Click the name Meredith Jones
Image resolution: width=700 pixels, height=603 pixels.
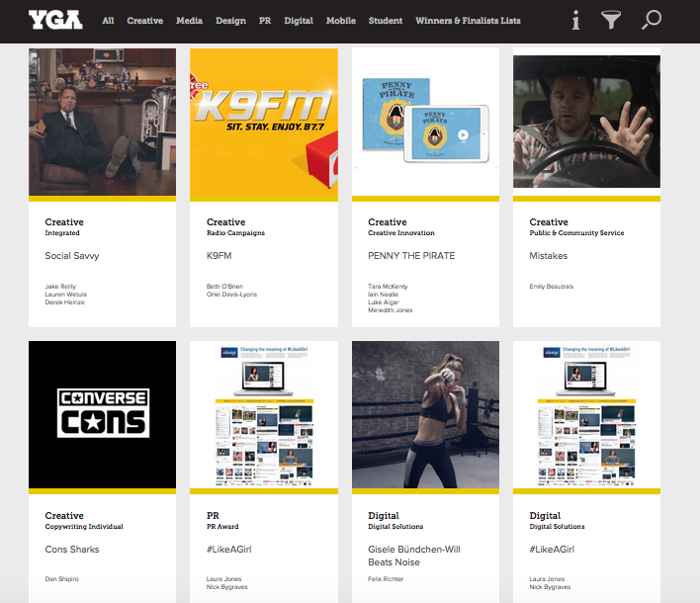(390, 310)
